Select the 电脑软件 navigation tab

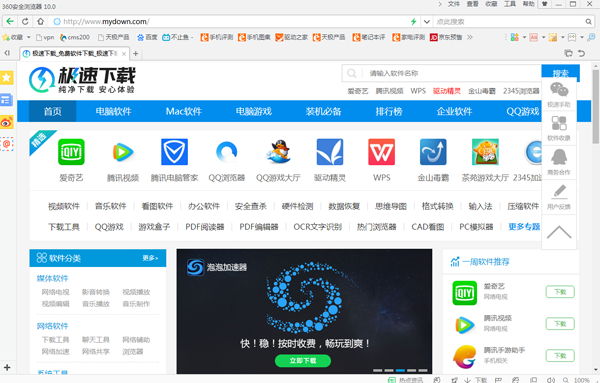tap(113, 111)
